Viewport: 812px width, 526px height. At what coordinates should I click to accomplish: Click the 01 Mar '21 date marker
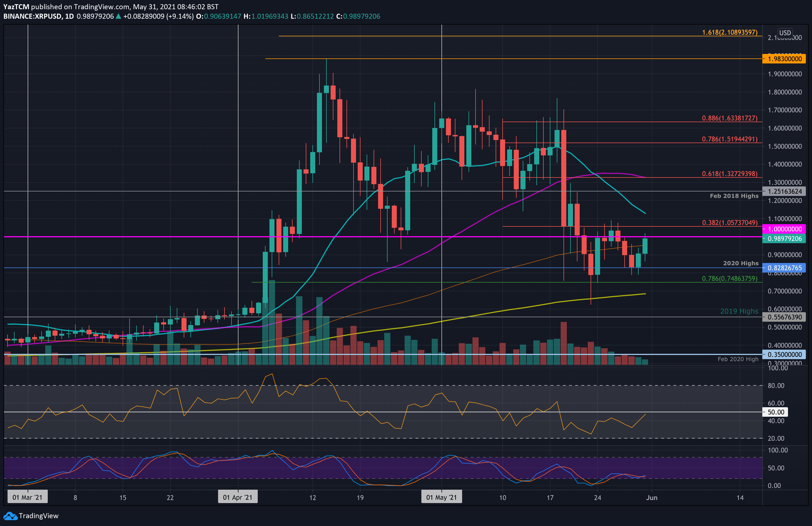coord(27,497)
